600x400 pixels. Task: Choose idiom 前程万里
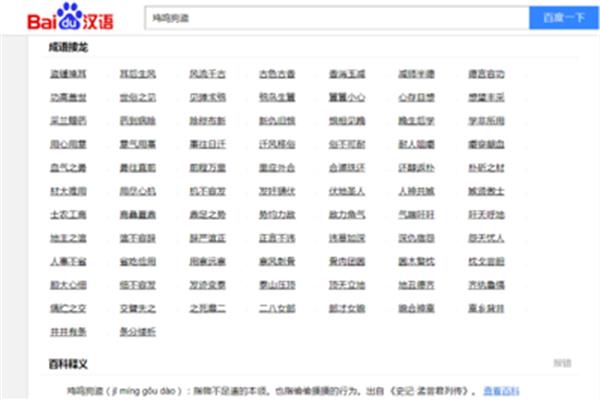(x=207, y=168)
